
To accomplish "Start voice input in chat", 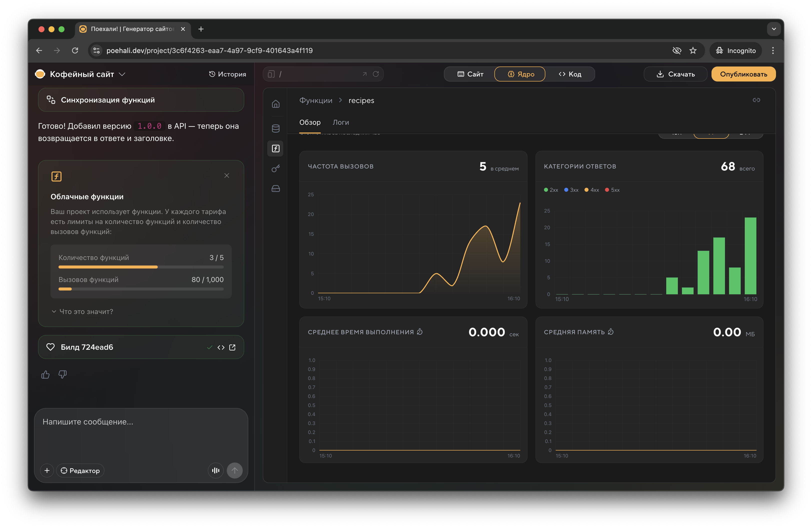I will 215,470.
